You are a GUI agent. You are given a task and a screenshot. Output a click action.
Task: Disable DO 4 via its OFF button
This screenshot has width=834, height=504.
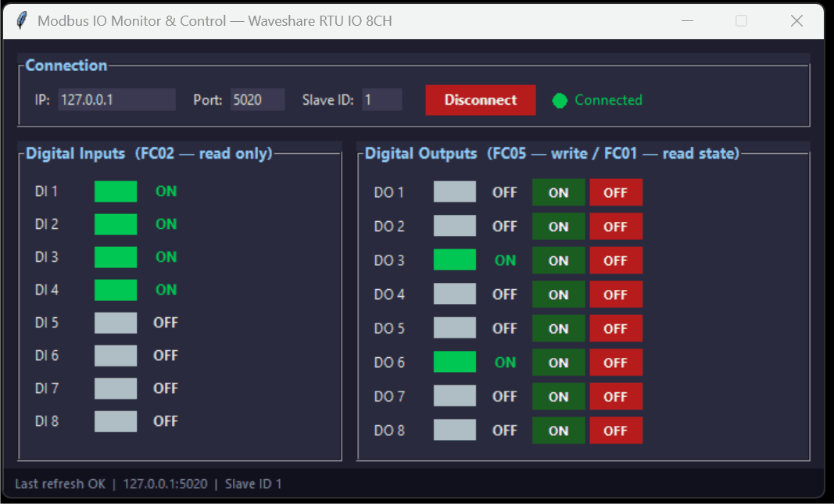click(615, 295)
